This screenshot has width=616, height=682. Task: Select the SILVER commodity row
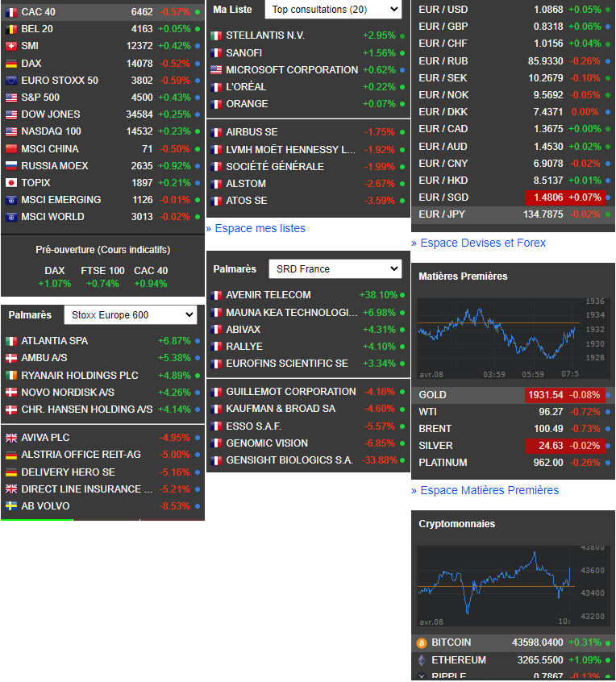click(514, 446)
